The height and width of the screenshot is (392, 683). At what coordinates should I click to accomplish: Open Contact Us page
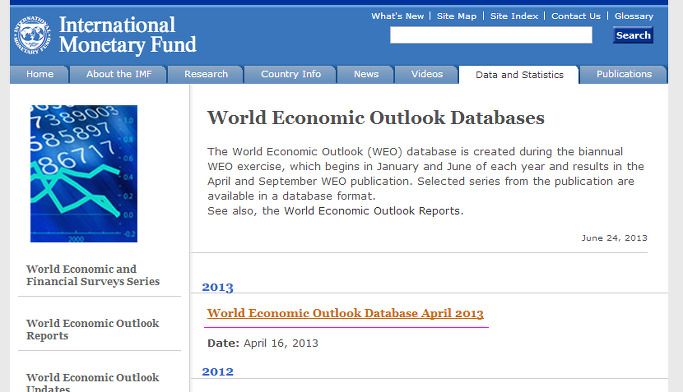576,16
